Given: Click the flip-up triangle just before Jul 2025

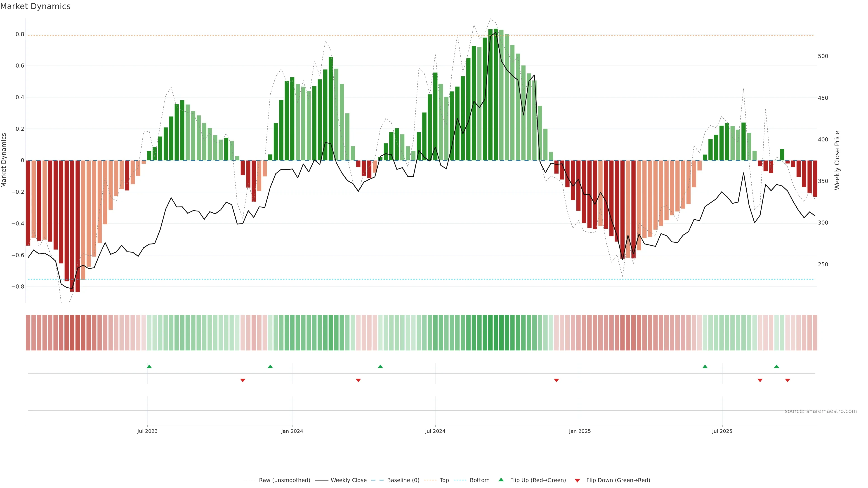Looking at the screenshot, I should coord(705,366).
